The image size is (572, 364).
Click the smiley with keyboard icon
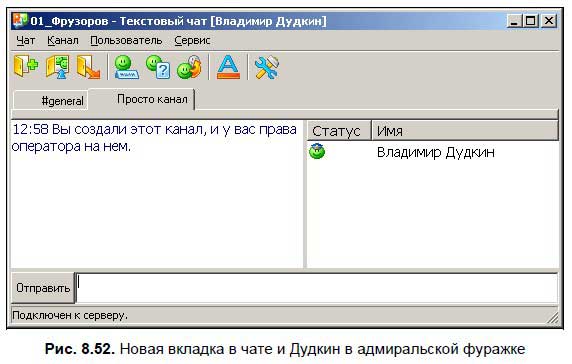click(x=126, y=67)
